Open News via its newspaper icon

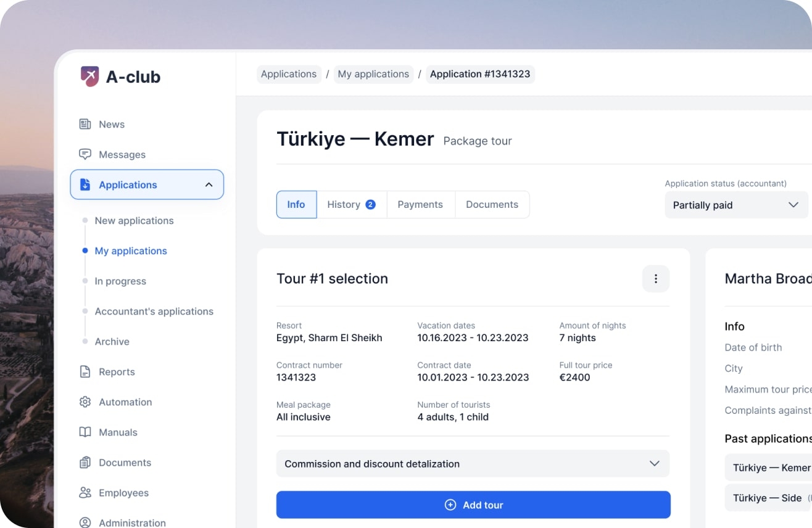(x=85, y=125)
